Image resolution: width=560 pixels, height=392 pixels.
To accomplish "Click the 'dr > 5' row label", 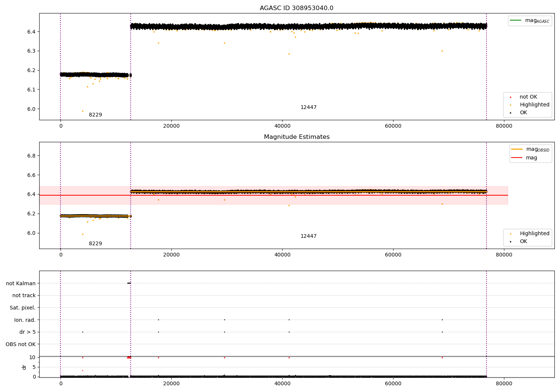I will click(x=27, y=332).
